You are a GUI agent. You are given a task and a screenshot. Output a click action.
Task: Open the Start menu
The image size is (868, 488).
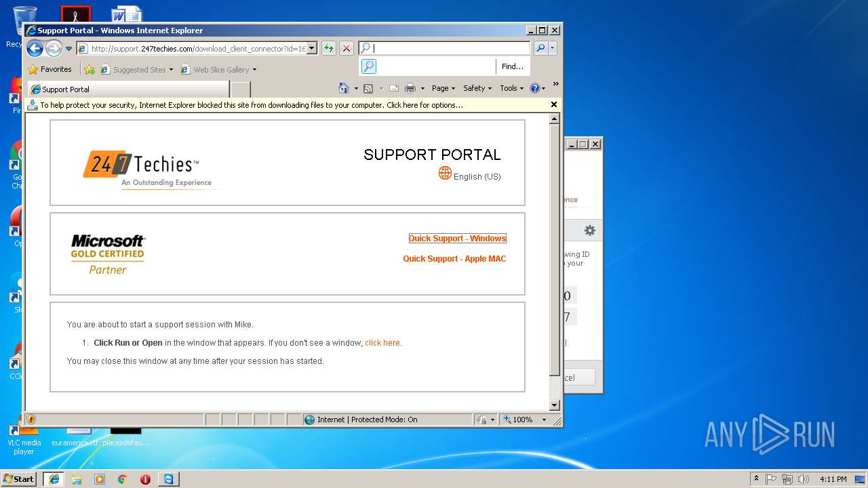[x=19, y=479]
